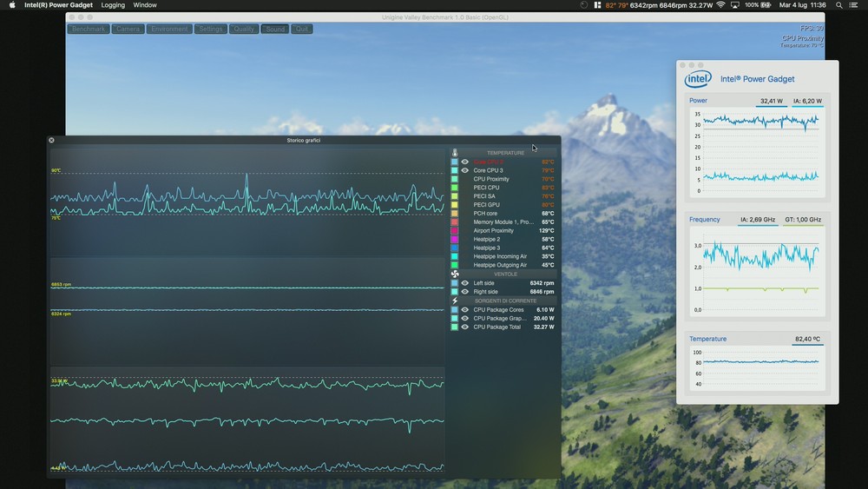The width and height of the screenshot is (868, 489).
Task: Open the Logging menu
Action: click(x=113, y=5)
